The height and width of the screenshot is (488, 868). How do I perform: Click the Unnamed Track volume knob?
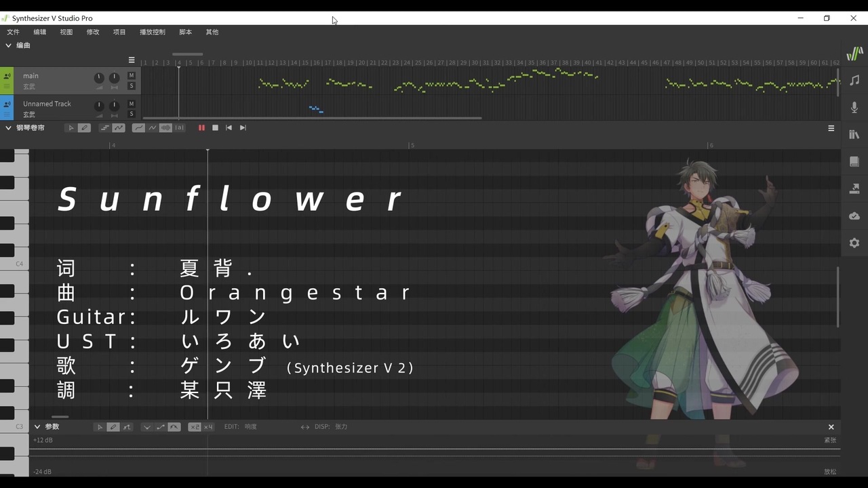point(99,106)
